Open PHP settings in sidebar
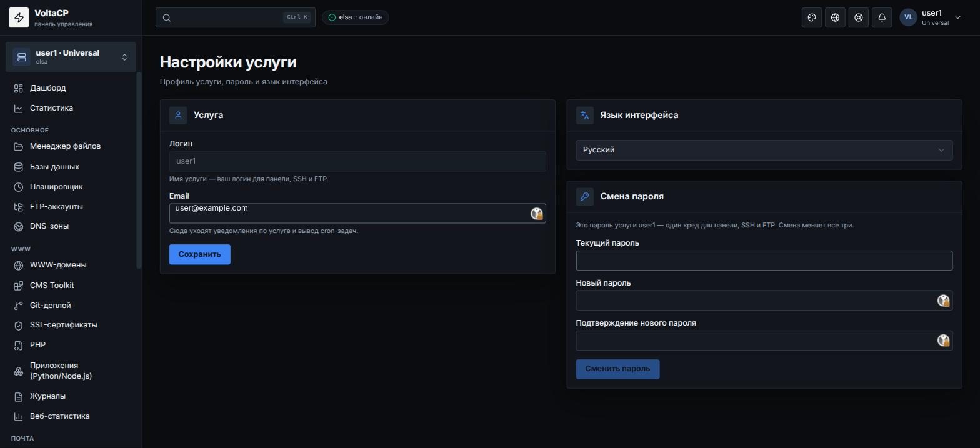This screenshot has width=980, height=448. tap(71, 345)
